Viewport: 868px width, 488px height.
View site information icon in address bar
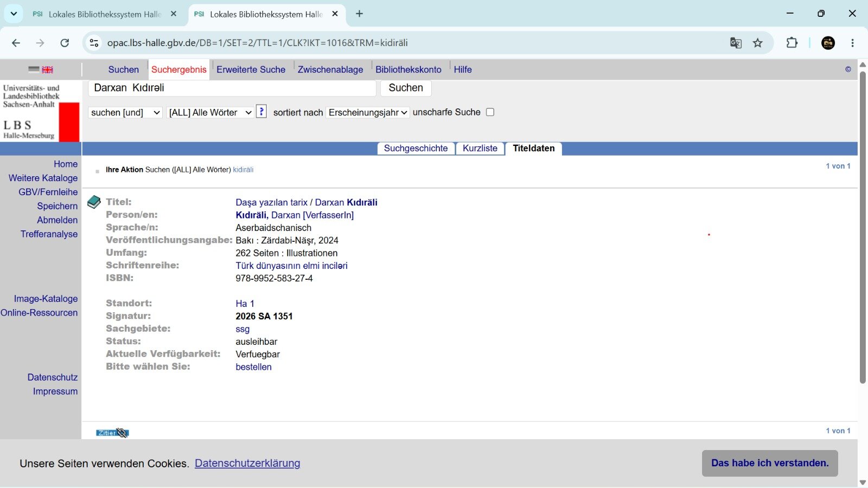click(x=94, y=43)
